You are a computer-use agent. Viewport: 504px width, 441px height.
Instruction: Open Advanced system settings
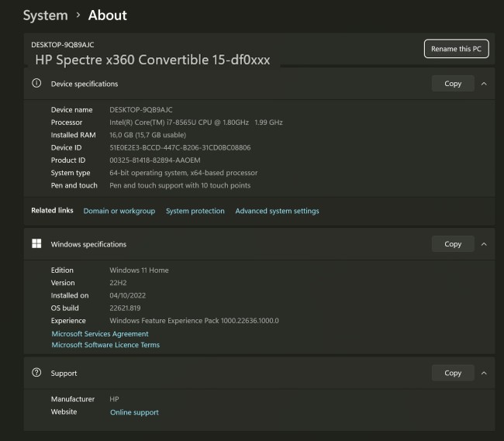point(277,211)
